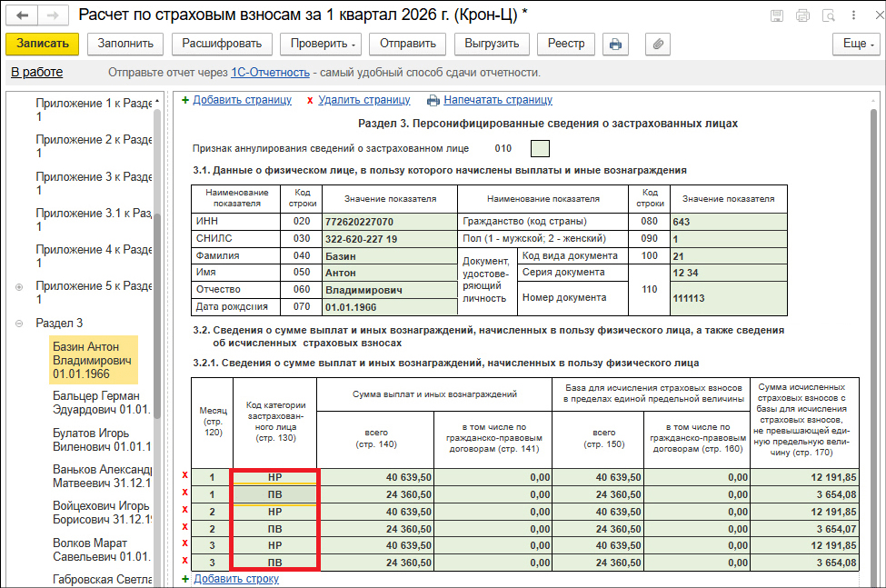886x588 pixels.
Task: Delete first table row using red x
Action: (x=185, y=476)
